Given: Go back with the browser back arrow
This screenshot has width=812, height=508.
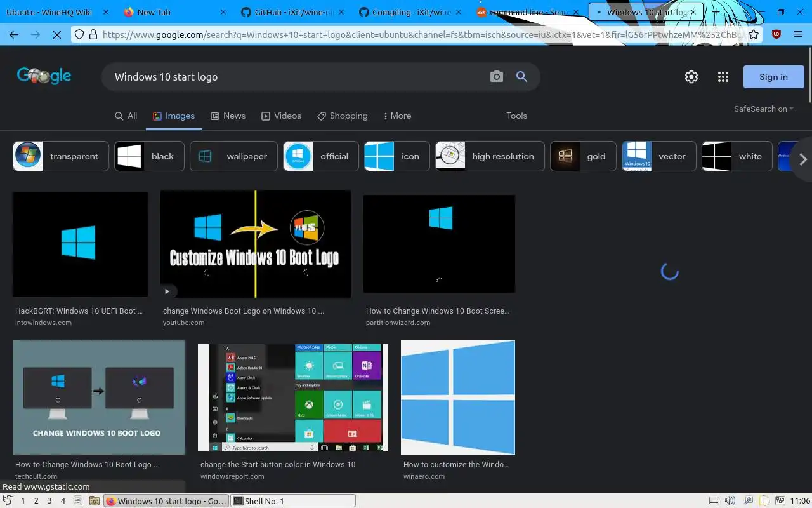Looking at the screenshot, I should pos(14,35).
